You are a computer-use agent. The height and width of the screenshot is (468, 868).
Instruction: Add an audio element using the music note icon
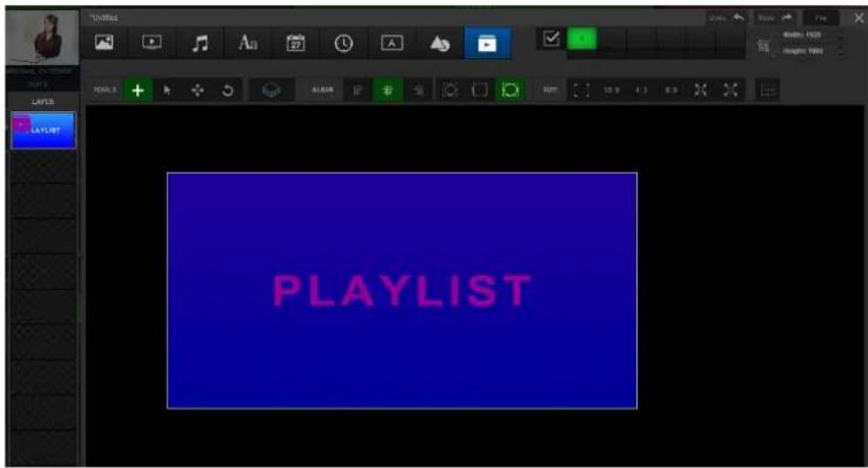coord(200,42)
